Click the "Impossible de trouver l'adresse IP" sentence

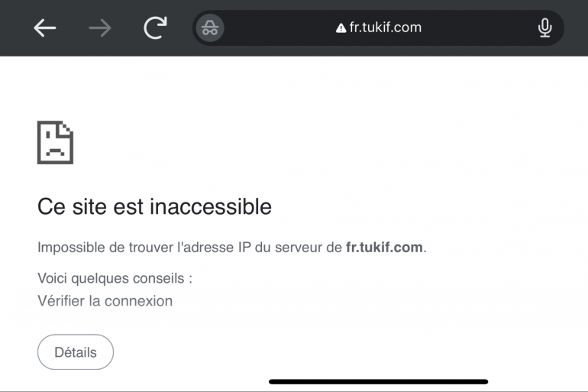(232, 248)
